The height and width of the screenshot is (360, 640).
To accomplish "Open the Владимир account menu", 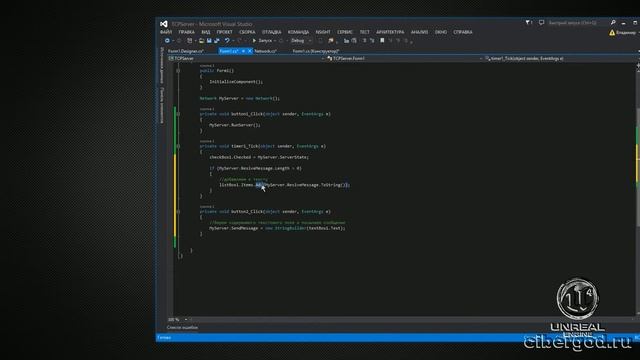I will click(627, 33).
